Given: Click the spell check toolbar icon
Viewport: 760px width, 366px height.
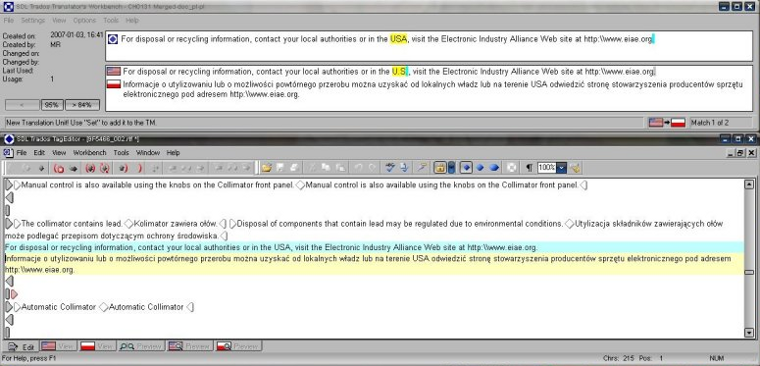Looking at the screenshot, I should point(390,168).
